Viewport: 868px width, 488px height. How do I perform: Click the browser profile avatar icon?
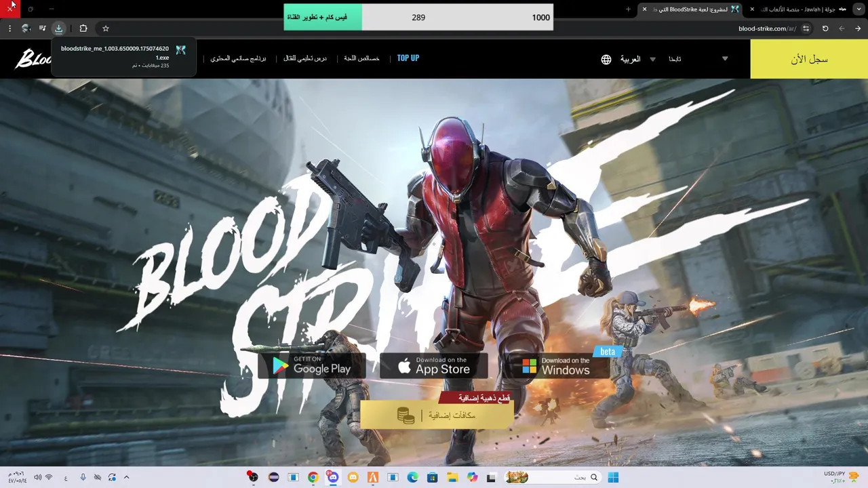(26, 28)
